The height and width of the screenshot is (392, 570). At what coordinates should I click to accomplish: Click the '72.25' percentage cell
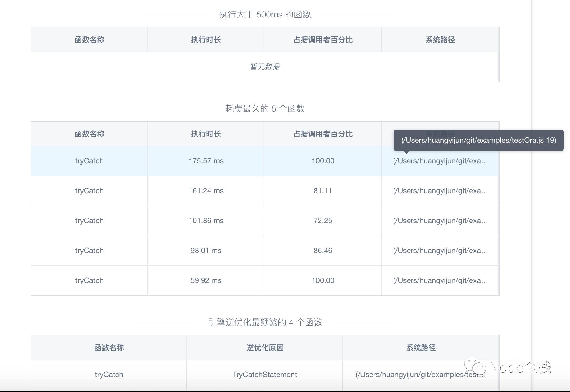[323, 221]
